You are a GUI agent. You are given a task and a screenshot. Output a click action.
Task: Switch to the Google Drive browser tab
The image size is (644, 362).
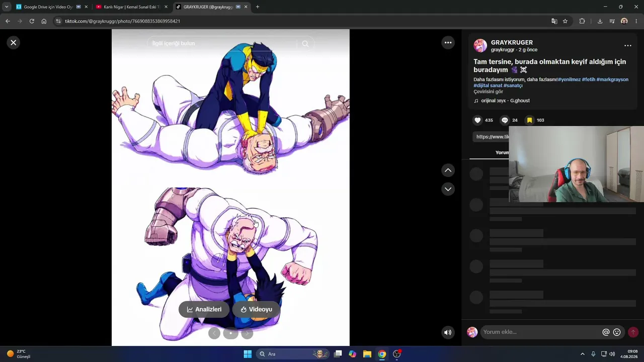[x=48, y=7]
